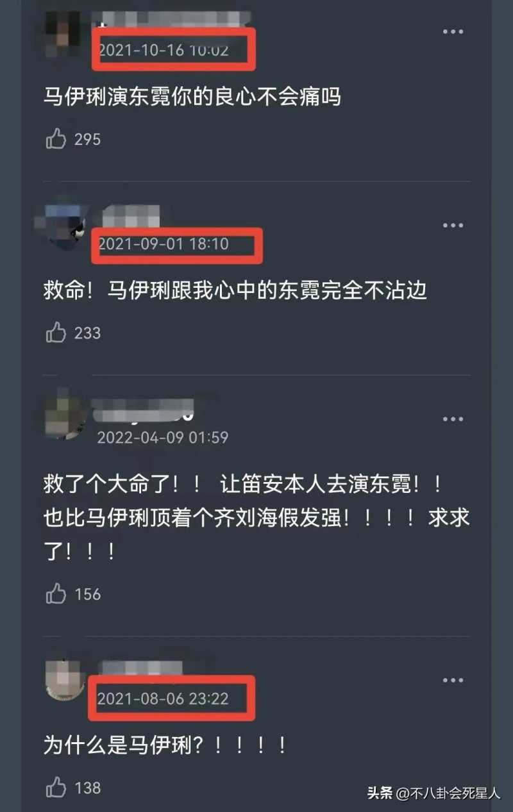Open more options for 2021-09-01 comment

pos(453,225)
